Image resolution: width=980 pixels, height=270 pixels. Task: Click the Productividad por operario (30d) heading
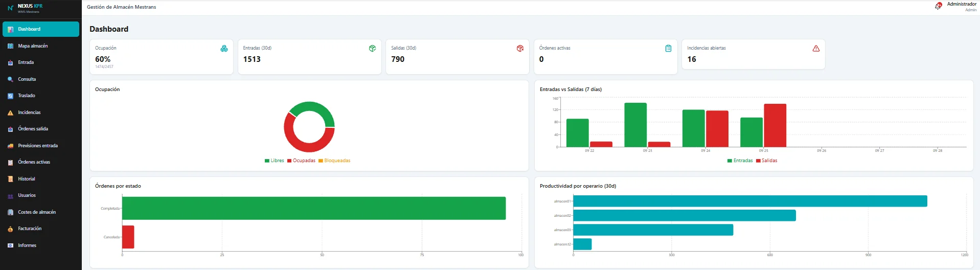tap(578, 186)
